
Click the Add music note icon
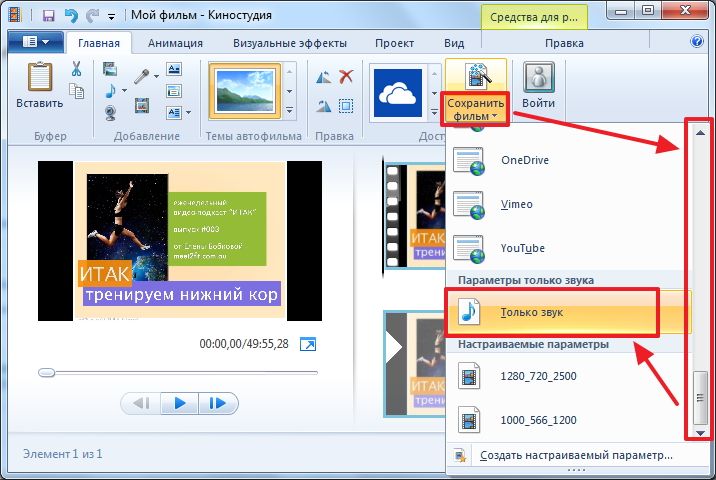[111, 90]
